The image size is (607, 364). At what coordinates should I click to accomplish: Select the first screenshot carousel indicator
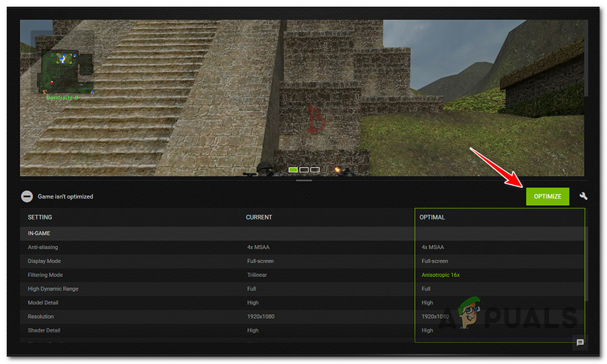[293, 170]
